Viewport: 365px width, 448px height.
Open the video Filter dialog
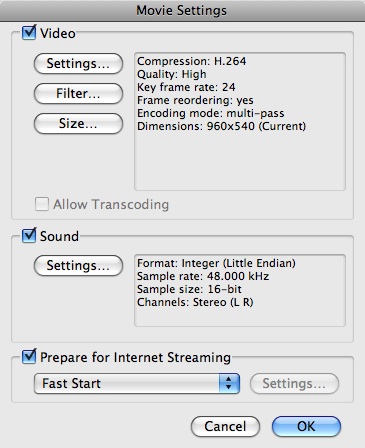78,93
